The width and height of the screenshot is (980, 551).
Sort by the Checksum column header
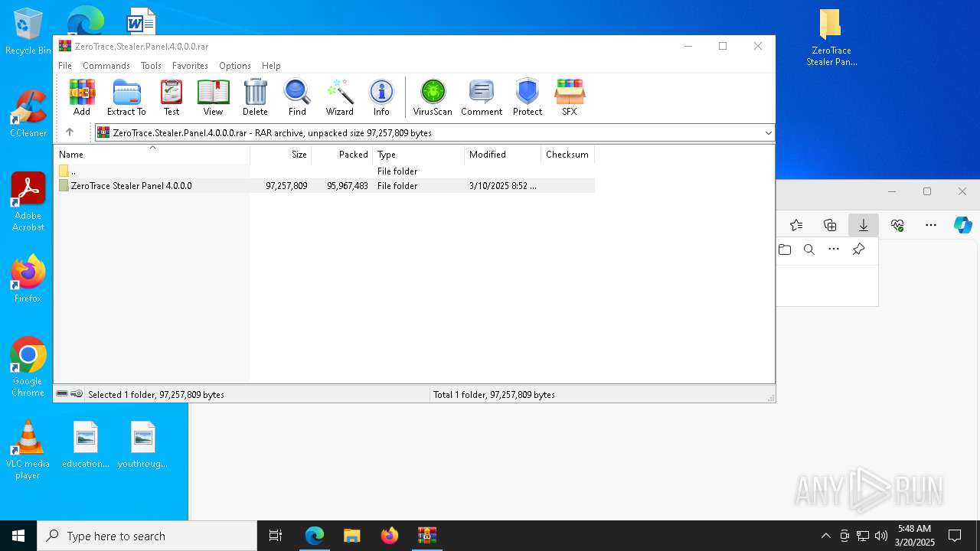[x=567, y=155]
